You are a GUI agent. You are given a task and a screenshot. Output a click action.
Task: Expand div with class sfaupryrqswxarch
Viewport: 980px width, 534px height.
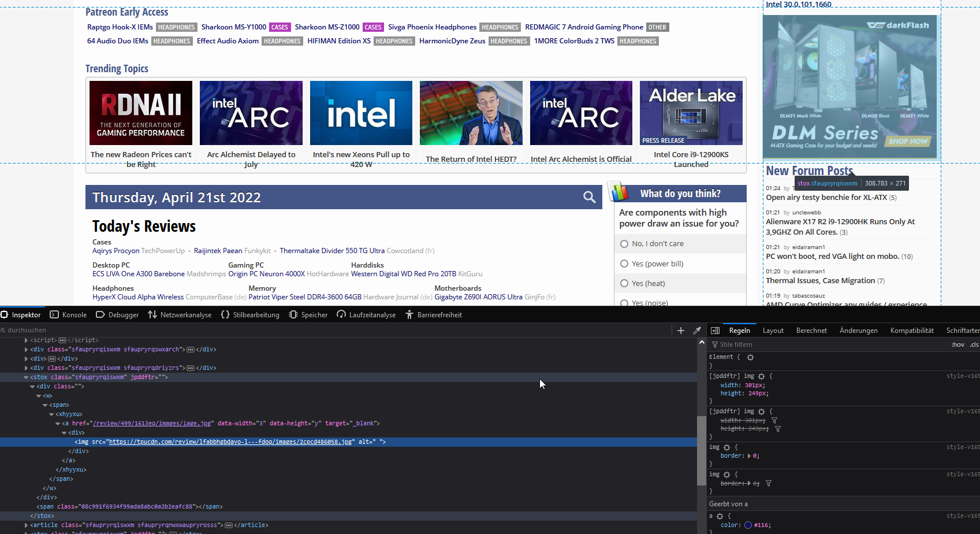point(26,350)
